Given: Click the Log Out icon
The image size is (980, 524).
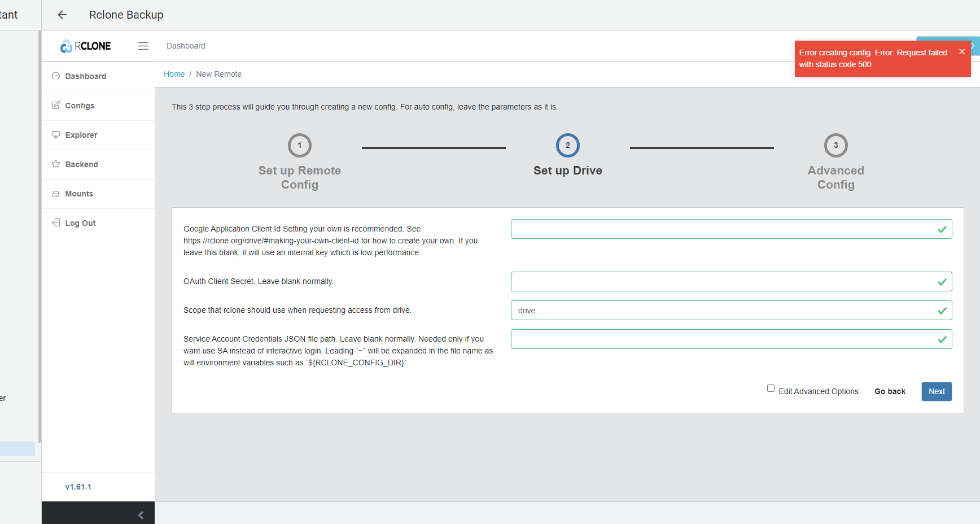Looking at the screenshot, I should click(x=55, y=222).
